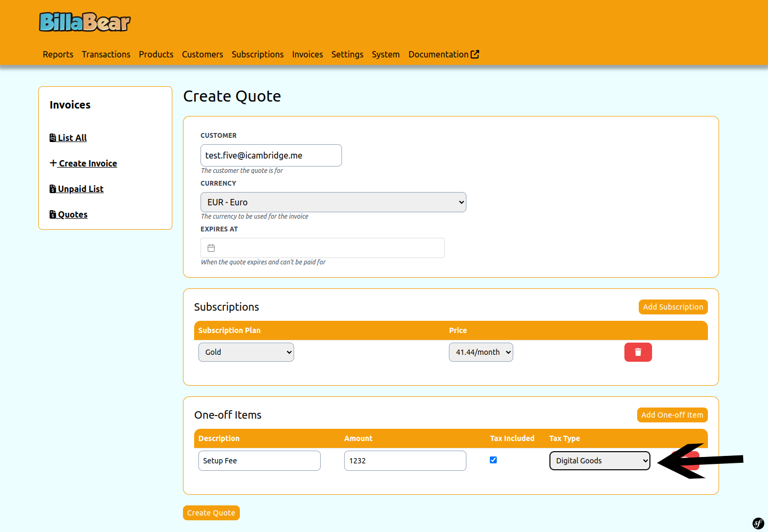Open the Create Invoice sidebar link
This screenshot has height=532, width=768.
click(x=84, y=163)
